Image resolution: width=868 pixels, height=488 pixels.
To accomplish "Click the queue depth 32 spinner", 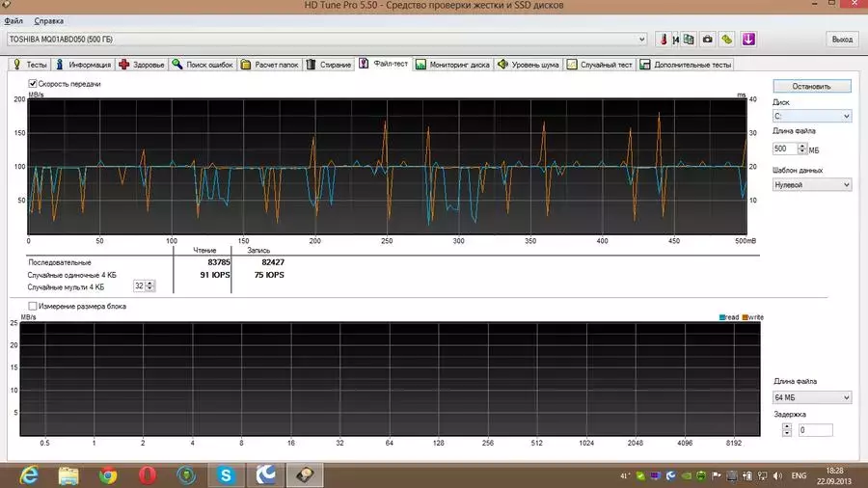I will coord(149,286).
